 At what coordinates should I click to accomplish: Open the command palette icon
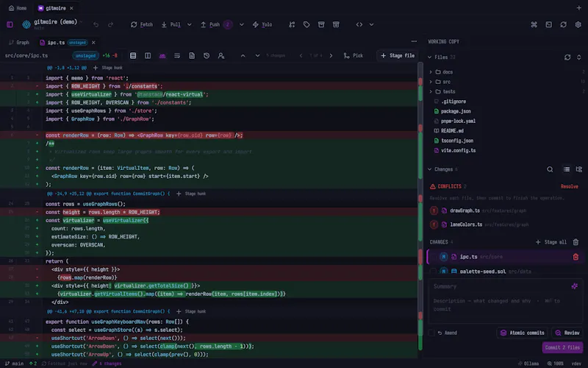(534, 24)
